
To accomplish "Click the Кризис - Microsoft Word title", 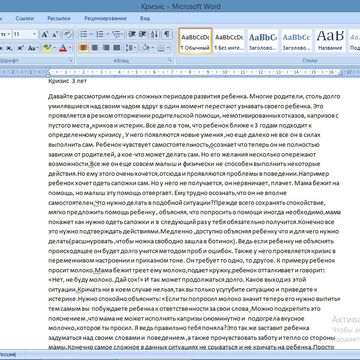I will (x=181, y=6).
